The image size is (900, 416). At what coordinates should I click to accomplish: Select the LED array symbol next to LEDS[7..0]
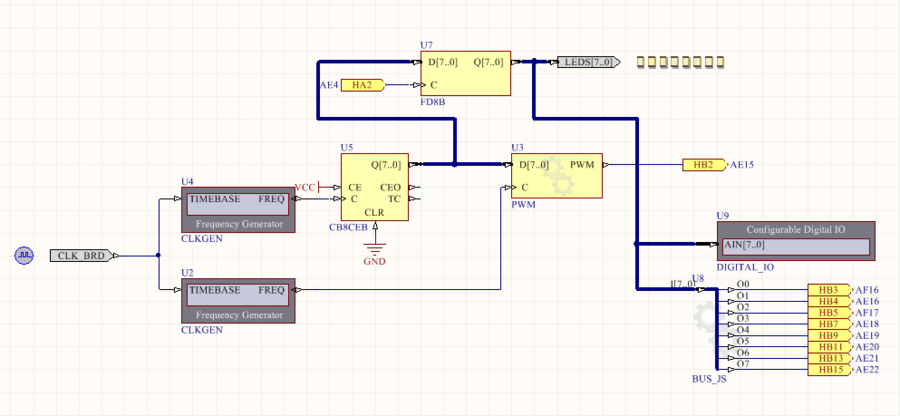(679, 62)
